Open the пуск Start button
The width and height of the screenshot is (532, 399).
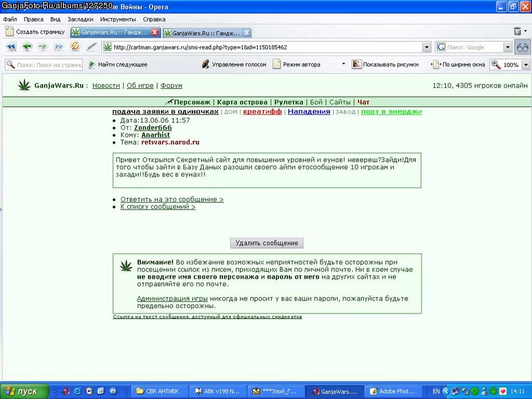25,391
